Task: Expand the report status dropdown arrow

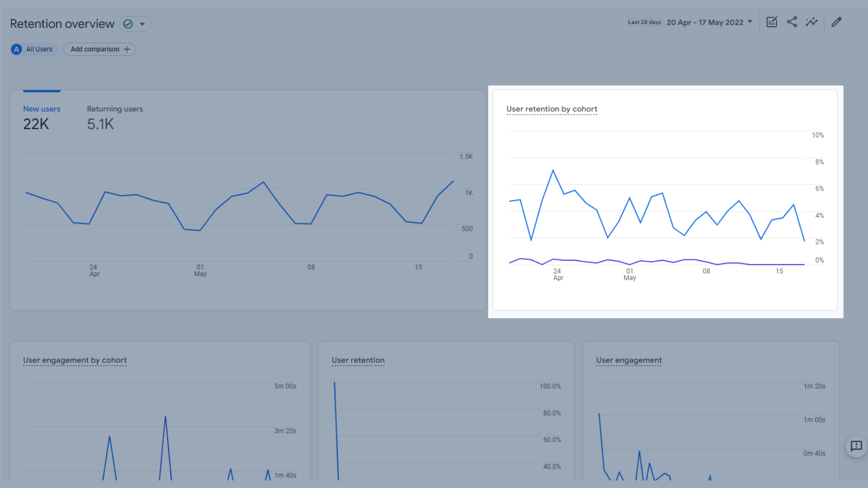Action: pyautogui.click(x=142, y=24)
